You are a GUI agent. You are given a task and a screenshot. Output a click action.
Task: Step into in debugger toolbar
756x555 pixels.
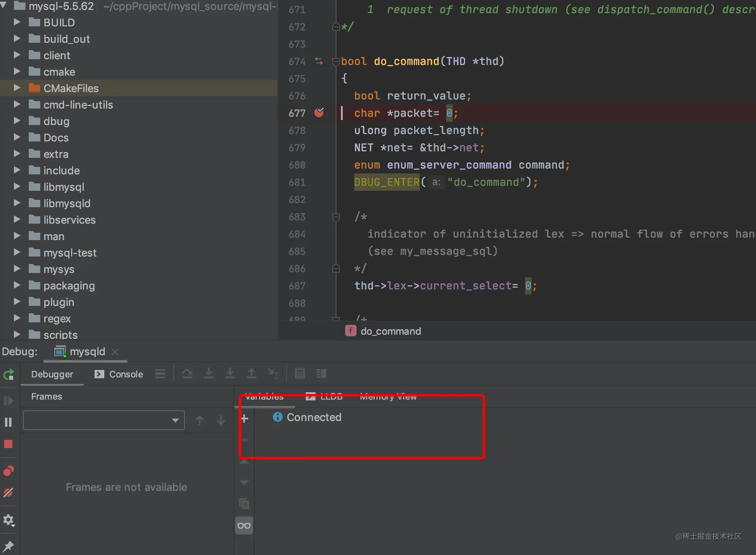(209, 374)
